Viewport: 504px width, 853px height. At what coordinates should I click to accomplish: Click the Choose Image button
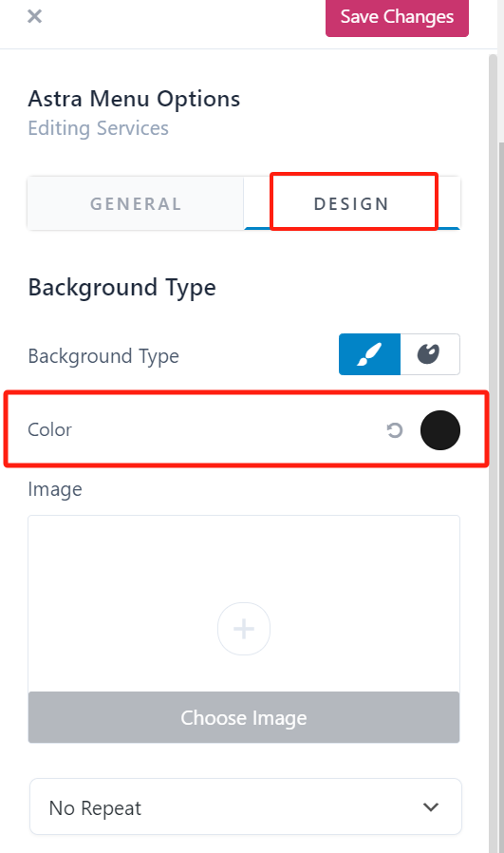pyautogui.click(x=244, y=717)
